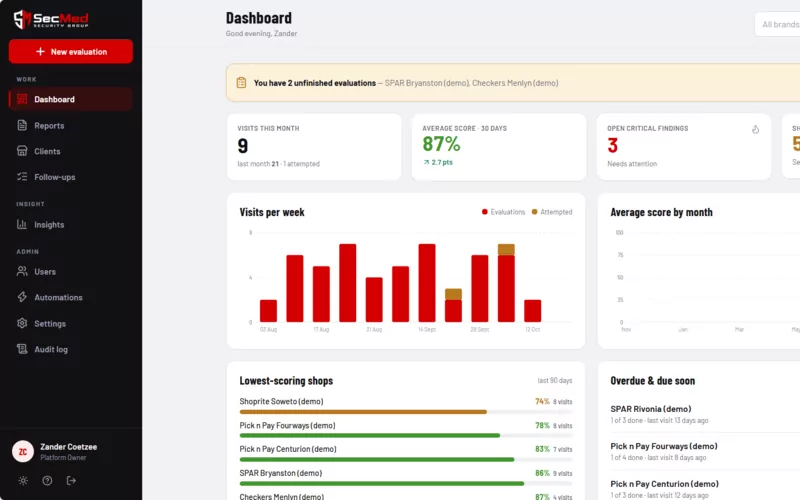Viewport: 800px width, 500px height.
Task: Open Pick n Pay Fourways (demo) in Overdue & due soon
Action: click(x=664, y=446)
